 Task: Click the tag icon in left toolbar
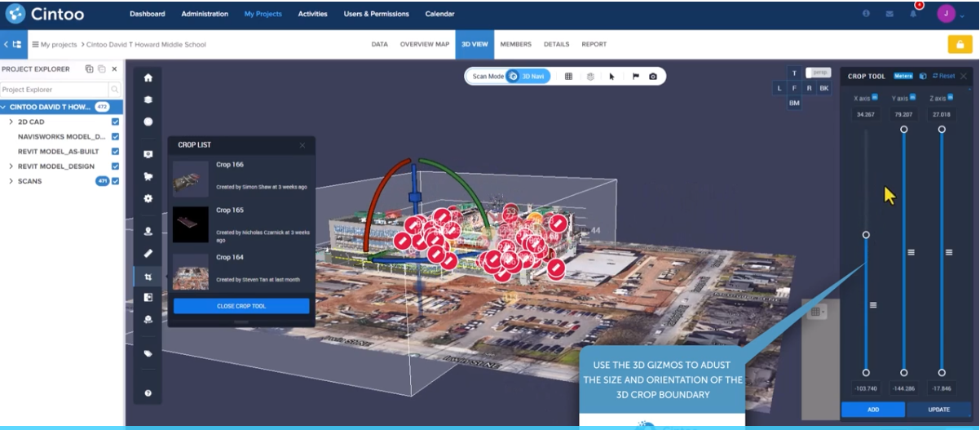[148, 354]
